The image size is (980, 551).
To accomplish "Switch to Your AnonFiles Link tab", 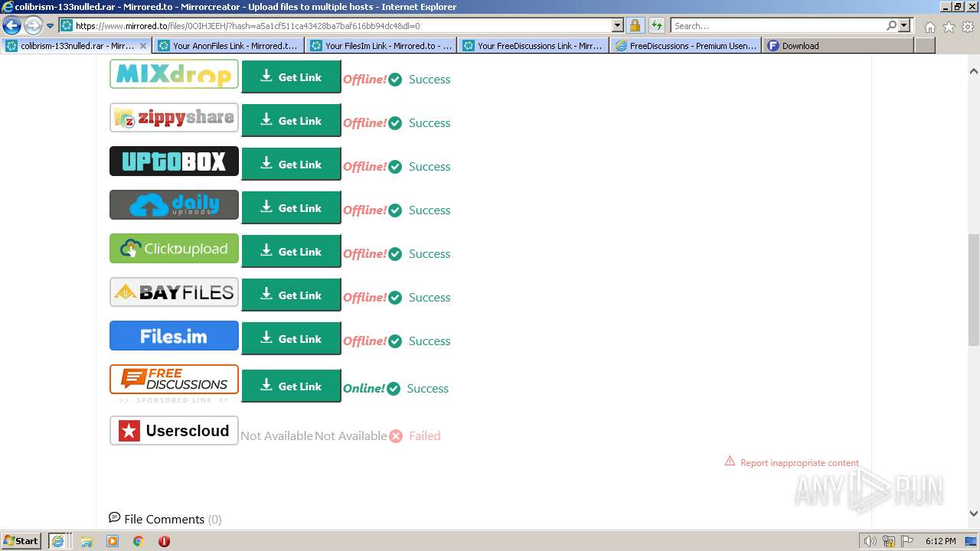I will (x=229, y=46).
